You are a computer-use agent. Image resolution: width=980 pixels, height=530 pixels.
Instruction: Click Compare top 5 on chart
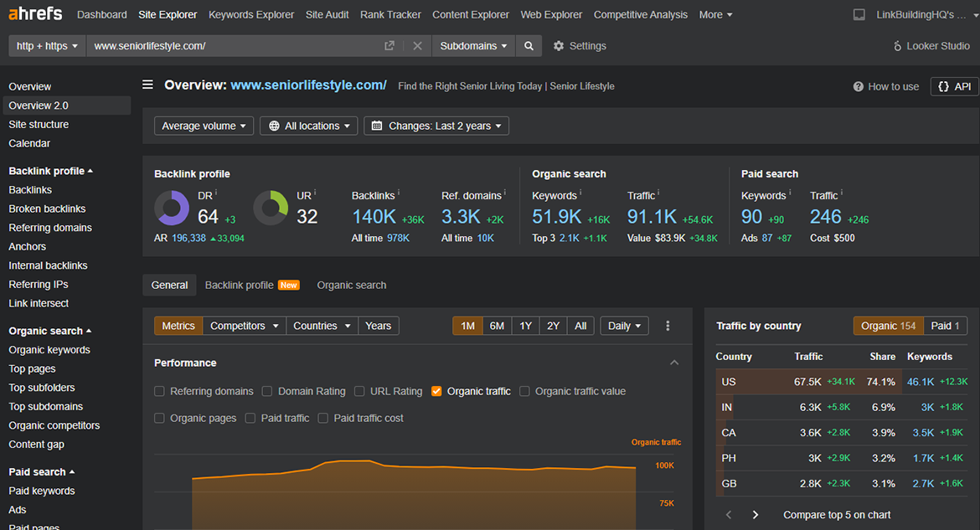coord(837,515)
